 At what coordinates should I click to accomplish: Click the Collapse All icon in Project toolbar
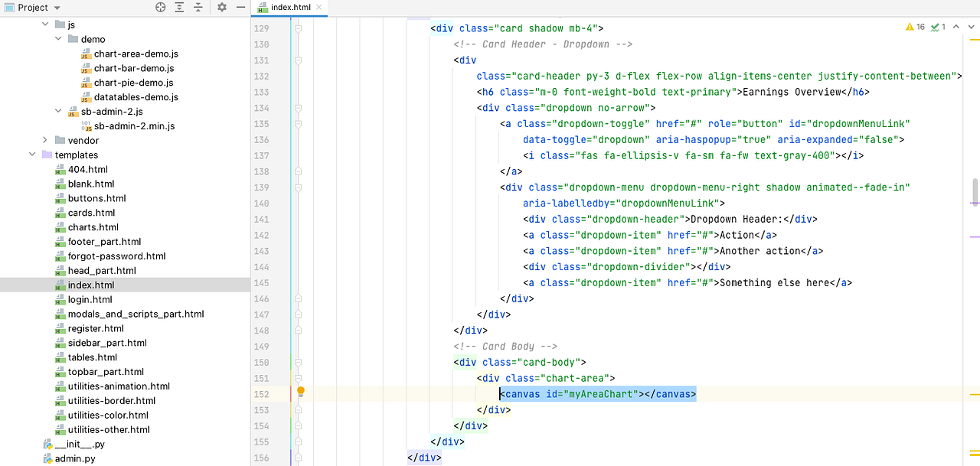[198, 7]
